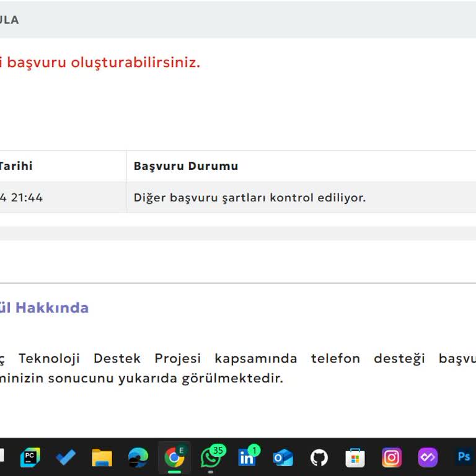Launch Photoshop from the taskbar
Viewport: 476px width, 476px height.
[x=464, y=457]
